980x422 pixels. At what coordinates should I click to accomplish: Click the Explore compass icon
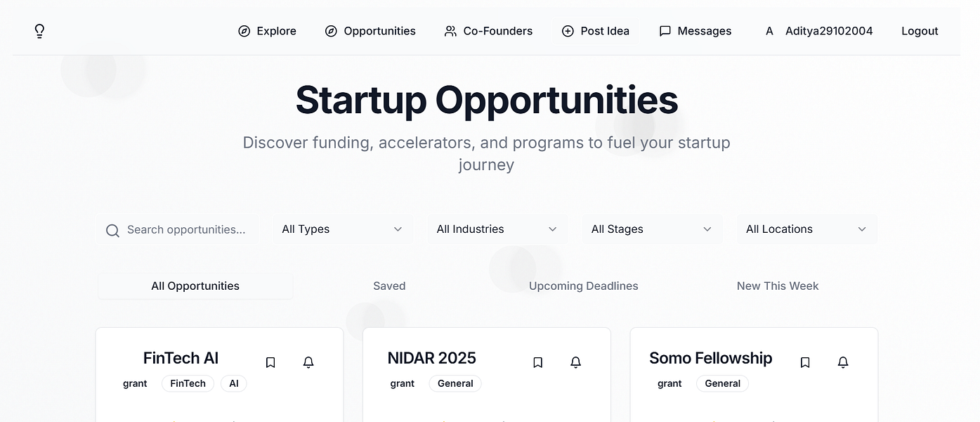click(244, 31)
